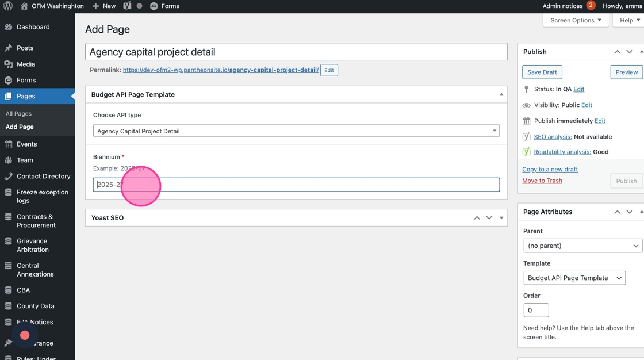Click Move to Trash link
Viewport: 644px width, 360px height.
coord(542,181)
